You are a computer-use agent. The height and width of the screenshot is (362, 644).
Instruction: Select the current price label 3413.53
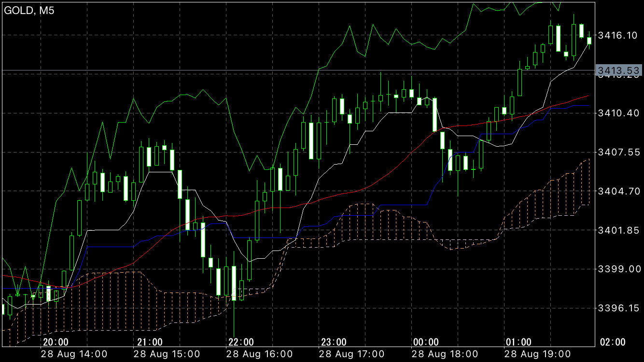coord(619,71)
